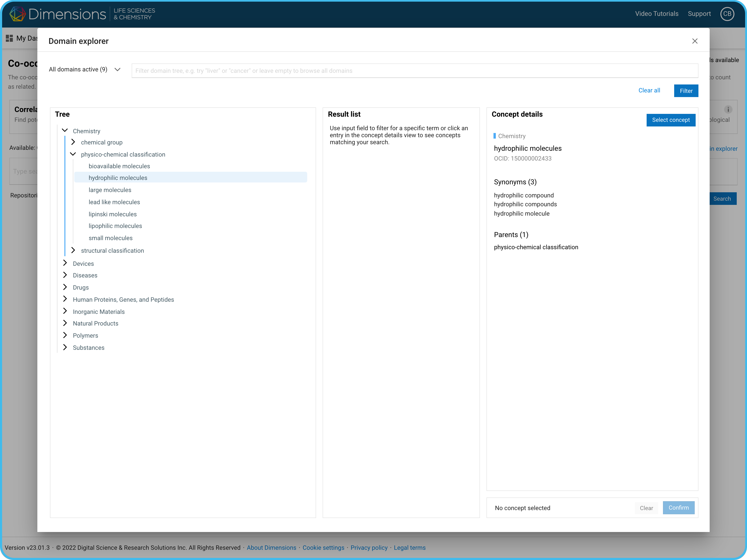Select lipophilic molecules in tree
The width and height of the screenshot is (747, 560).
pos(115,226)
